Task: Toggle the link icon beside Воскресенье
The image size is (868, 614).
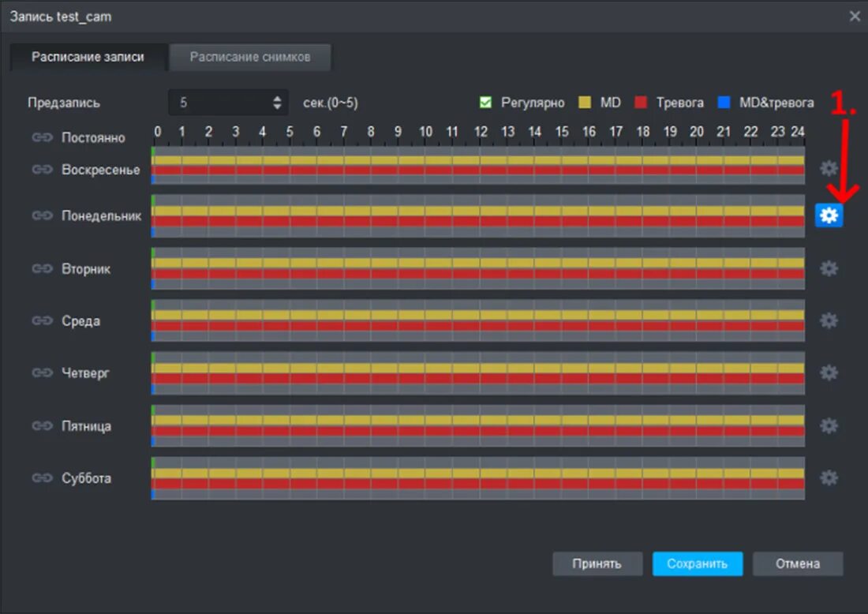Action: [x=42, y=170]
